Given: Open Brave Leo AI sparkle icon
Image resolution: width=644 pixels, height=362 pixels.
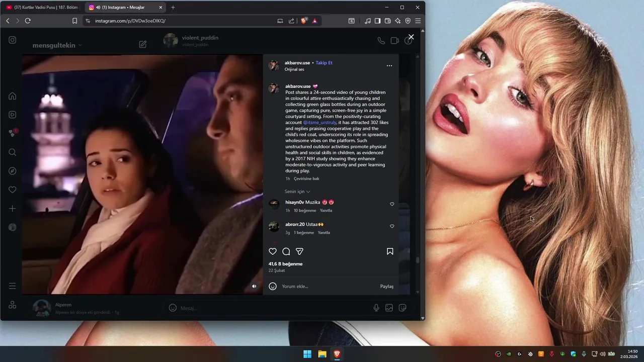Looking at the screenshot, I should [397, 21].
